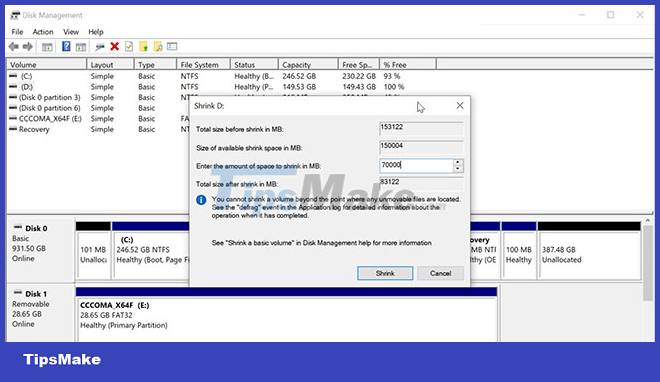Click the yellow folder with green arrow icon
This screenshot has width=660, height=382.
tap(144, 46)
